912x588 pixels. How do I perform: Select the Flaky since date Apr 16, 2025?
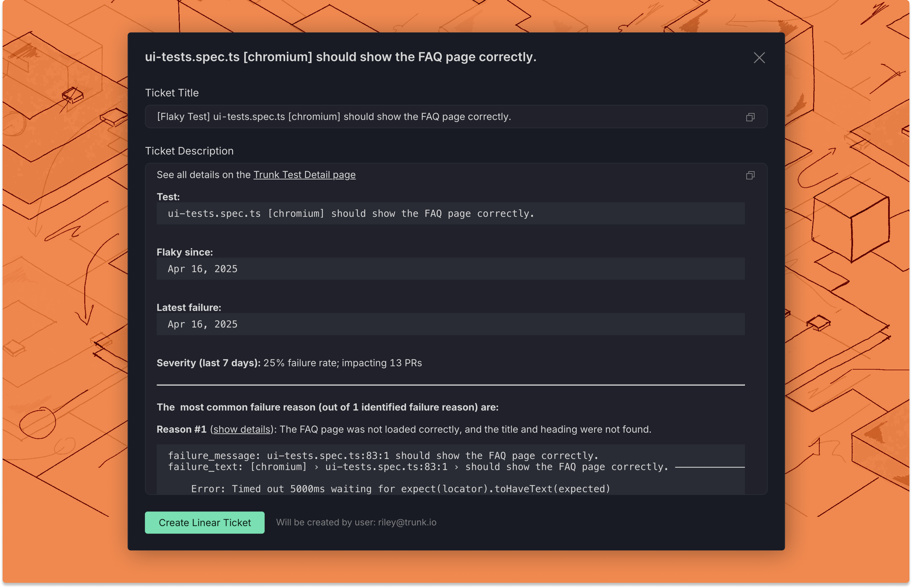[x=203, y=269]
